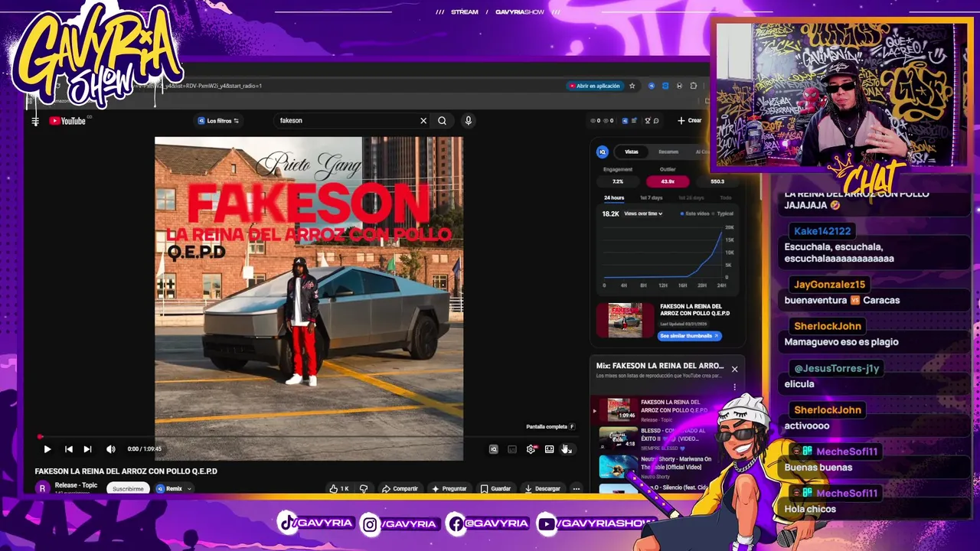Click the 'Compartir' share button
Image resolution: width=980 pixels, height=551 pixels.
[x=400, y=488]
